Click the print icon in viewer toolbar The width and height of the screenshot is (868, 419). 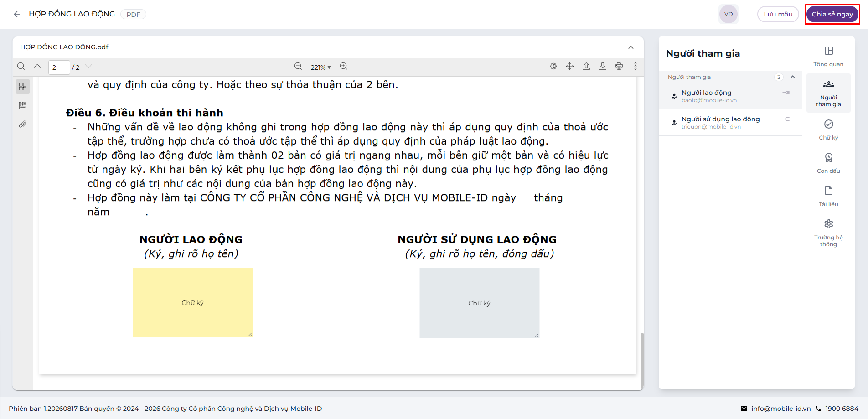(619, 67)
